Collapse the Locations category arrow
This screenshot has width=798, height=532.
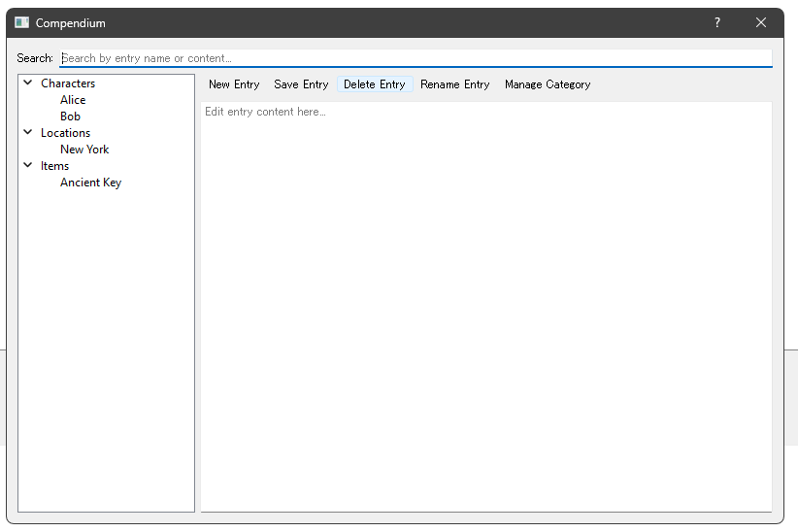[28, 133]
